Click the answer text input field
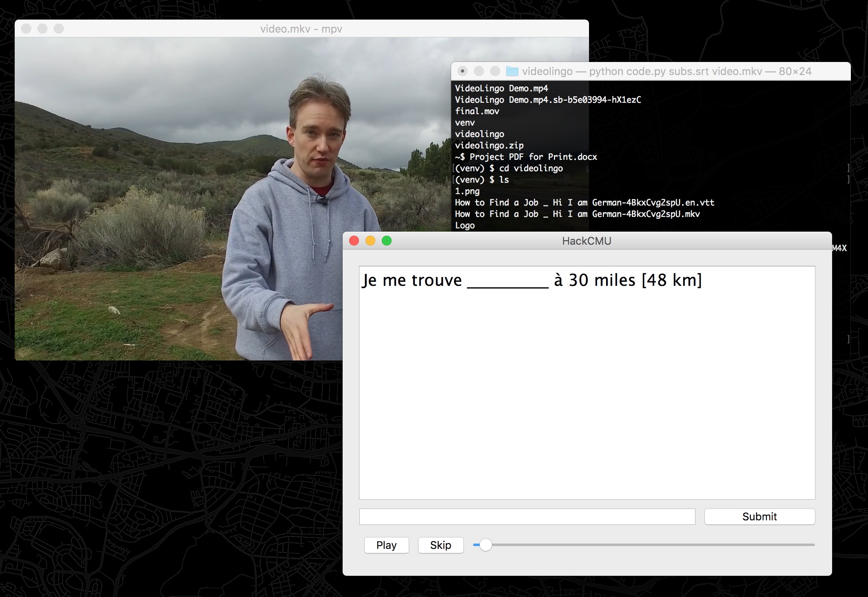 pos(527,517)
